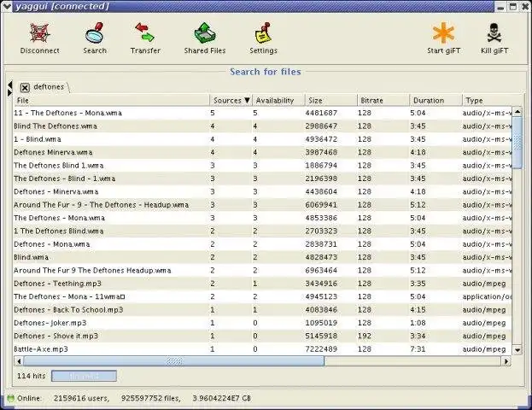Select 'Around The Fur 9 The Deftones Headup.wma'
This screenshot has width=532, height=410.
point(92,271)
